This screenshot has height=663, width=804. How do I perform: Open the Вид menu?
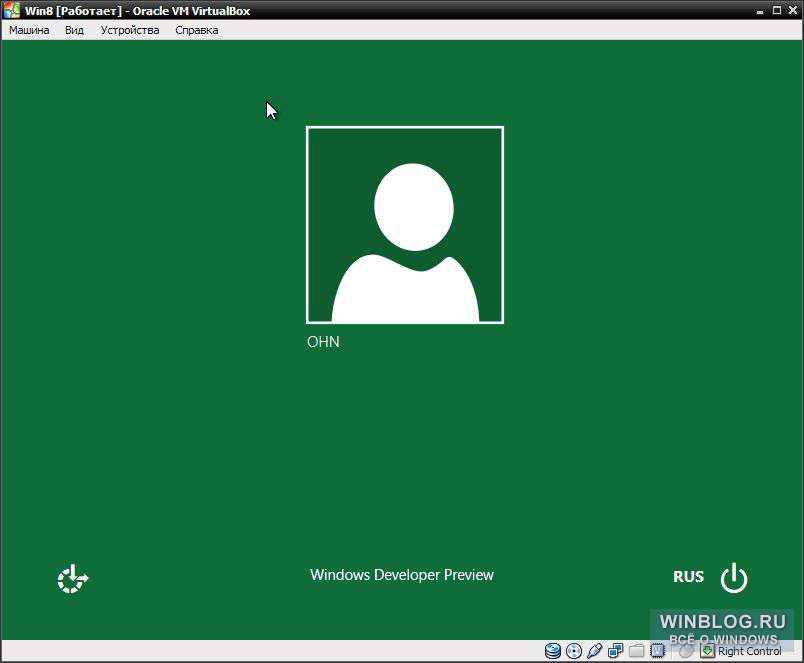[74, 30]
